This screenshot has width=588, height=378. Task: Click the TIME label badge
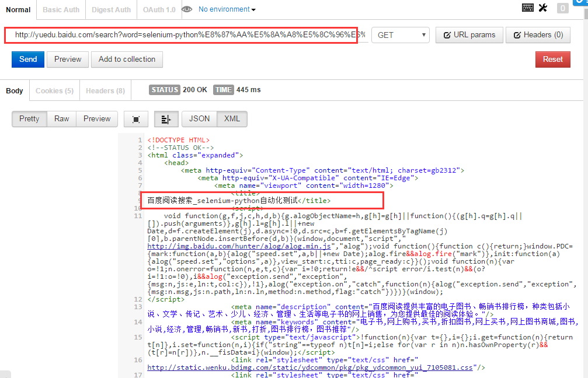tap(224, 90)
